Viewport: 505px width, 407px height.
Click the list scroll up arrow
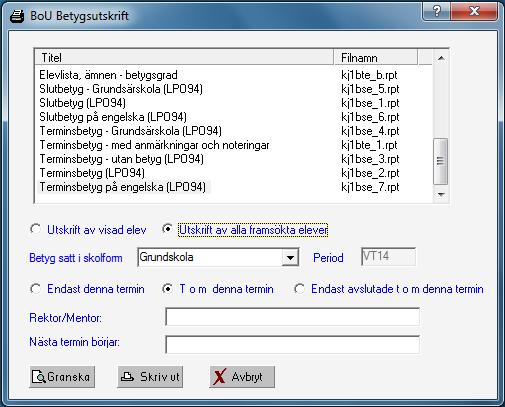(441, 58)
